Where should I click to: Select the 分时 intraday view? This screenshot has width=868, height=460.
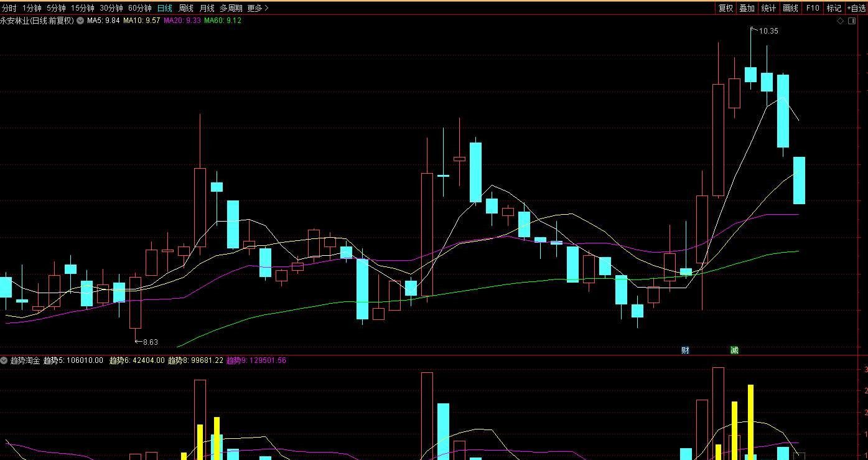coord(9,8)
